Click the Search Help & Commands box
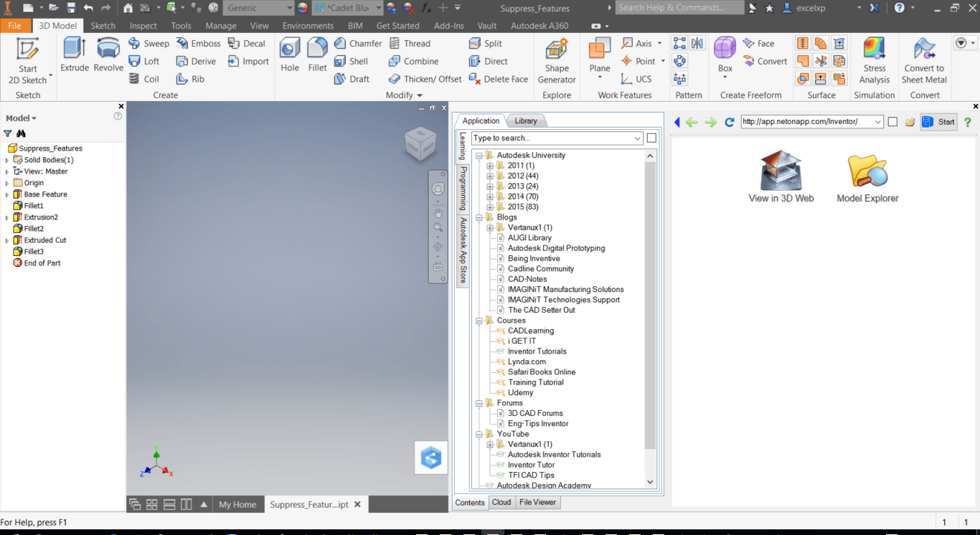980x535 pixels. tap(679, 8)
